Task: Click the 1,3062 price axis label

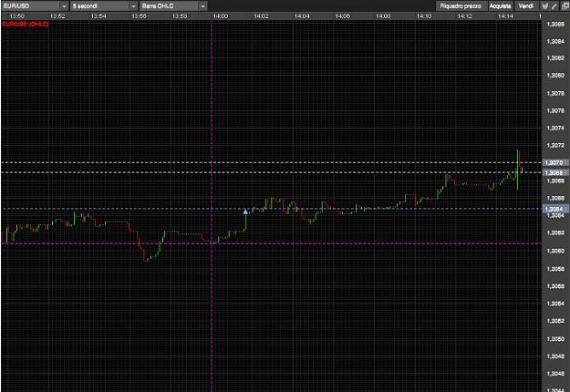Action: (555, 232)
